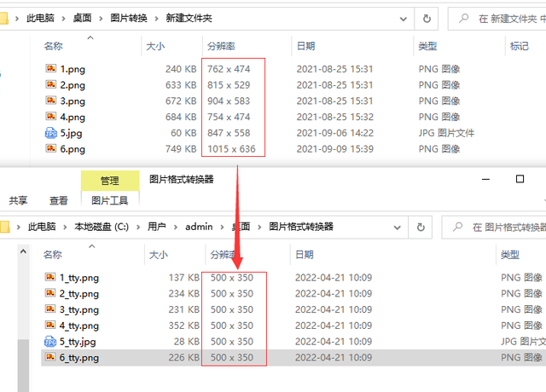This screenshot has height=392, width=546.
Task: Click scroll-up arrow of lower navigation pane
Action: (x=23, y=251)
